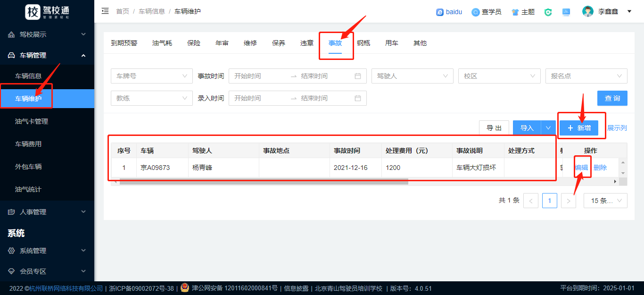Image resolution: width=644 pixels, height=295 pixels.
Task: Select page 1 in pagination
Action: [x=550, y=201]
